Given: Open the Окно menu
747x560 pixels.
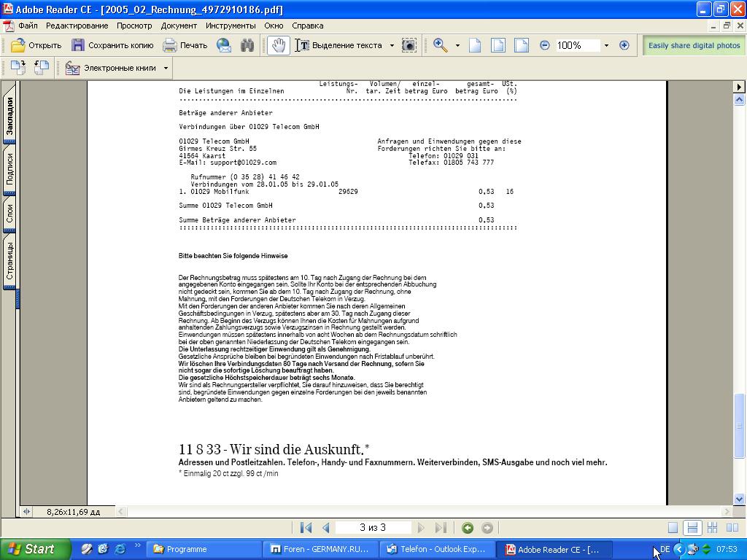Looking at the screenshot, I should [274, 26].
